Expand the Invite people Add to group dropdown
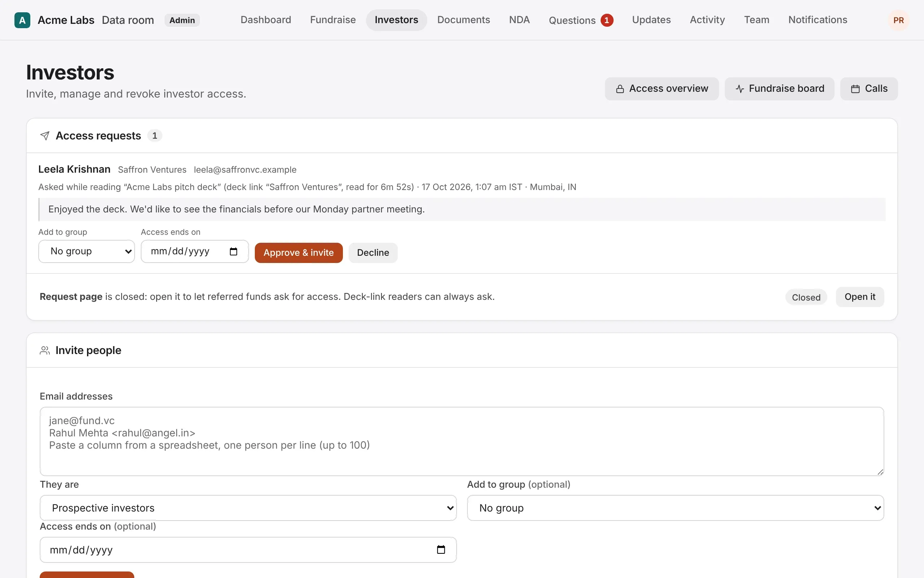924x578 pixels. 675,508
